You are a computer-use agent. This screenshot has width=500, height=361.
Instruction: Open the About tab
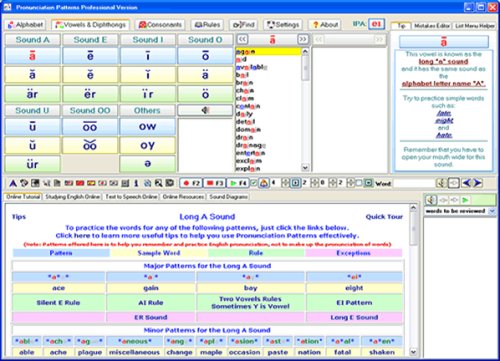pyautogui.click(x=325, y=25)
